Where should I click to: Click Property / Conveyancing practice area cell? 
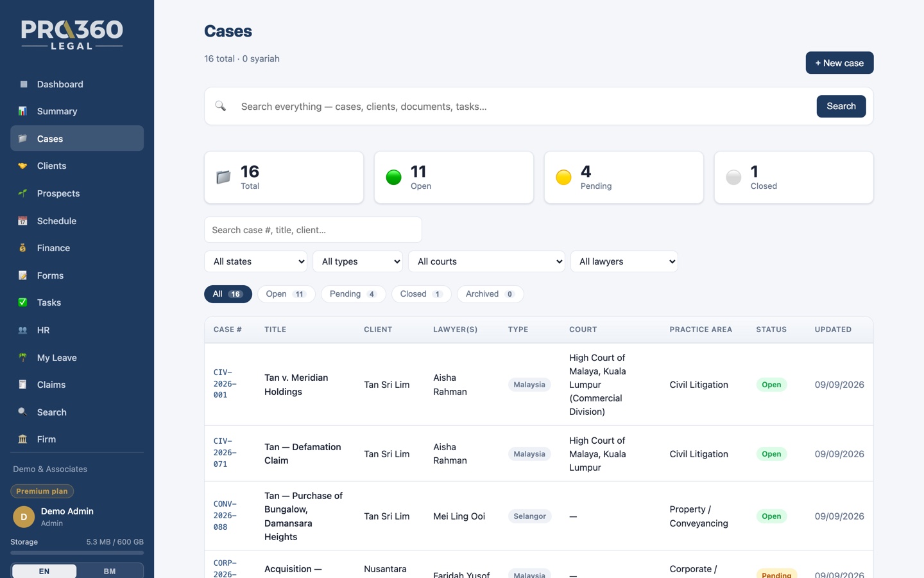(x=699, y=516)
